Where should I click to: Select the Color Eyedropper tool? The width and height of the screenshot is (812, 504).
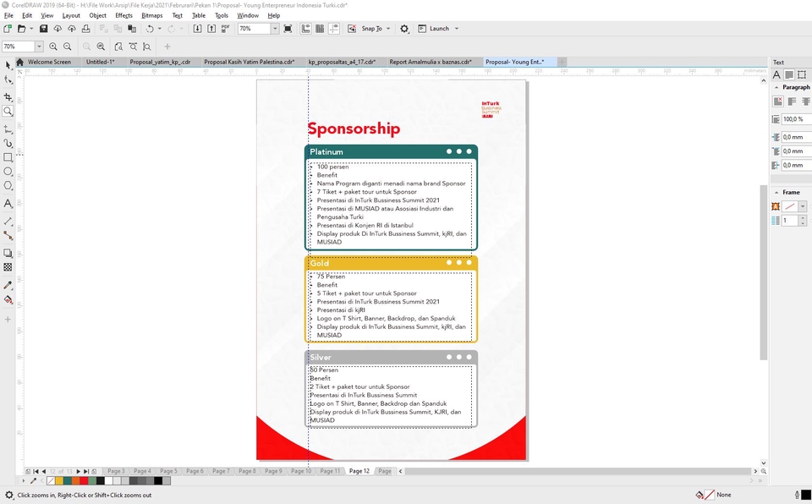coord(8,286)
